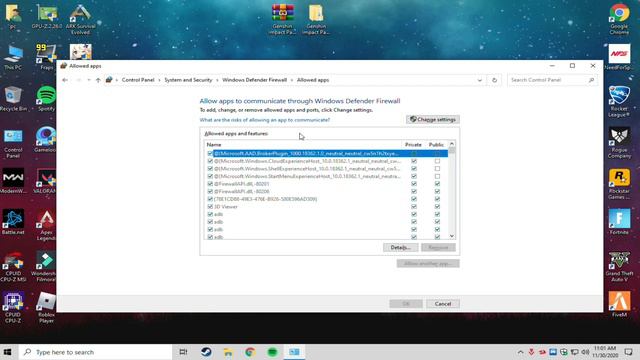Open the Spotify desktop shortcut
The image size is (640, 360).
pos(46,99)
